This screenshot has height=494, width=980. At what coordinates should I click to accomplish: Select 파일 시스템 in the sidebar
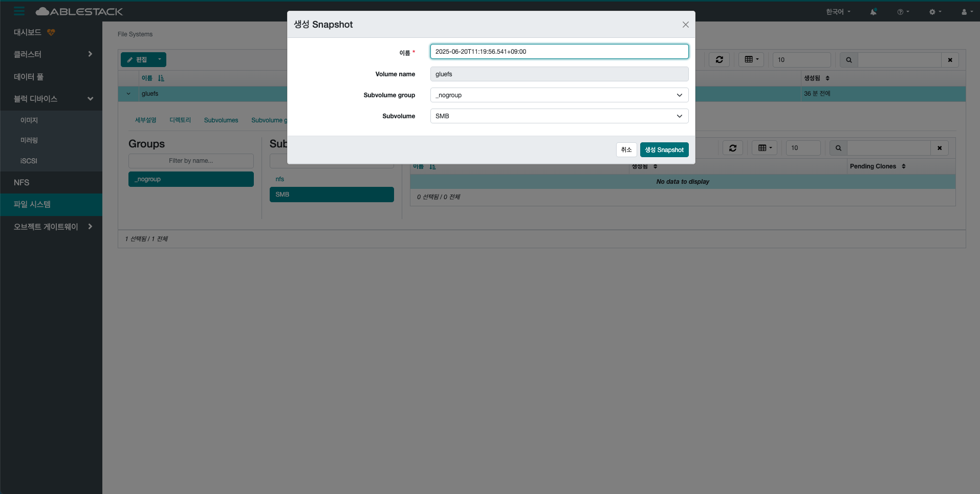click(51, 204)
